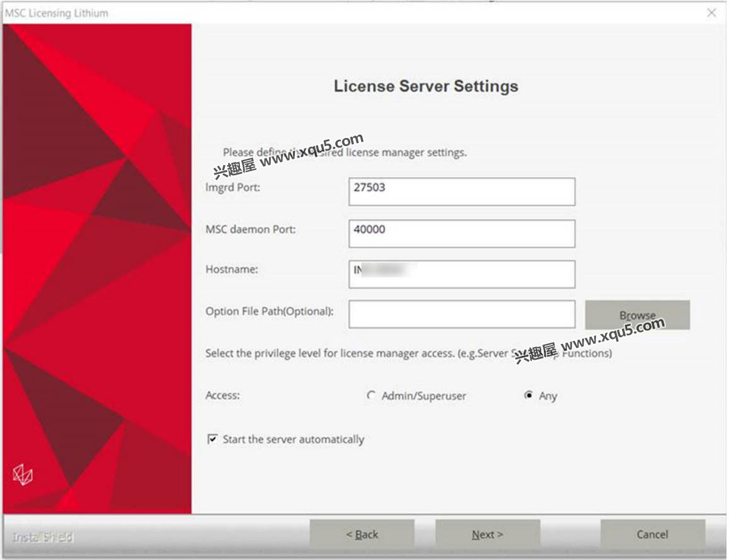Viewport: 729px width, 560px height.
Task: Click the MSC daemon Port input field
Action: [x=462, y=233]
